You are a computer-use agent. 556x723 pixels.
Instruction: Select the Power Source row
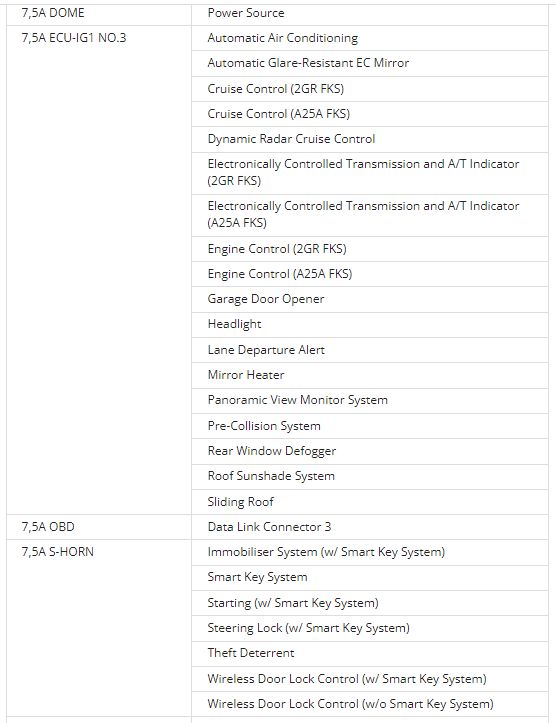(x=370, y=13)
